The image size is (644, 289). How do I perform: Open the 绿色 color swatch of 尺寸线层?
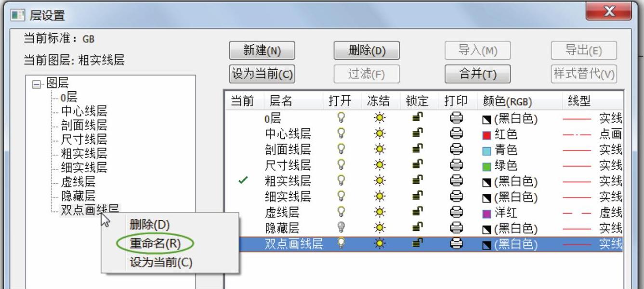[487, 166]
